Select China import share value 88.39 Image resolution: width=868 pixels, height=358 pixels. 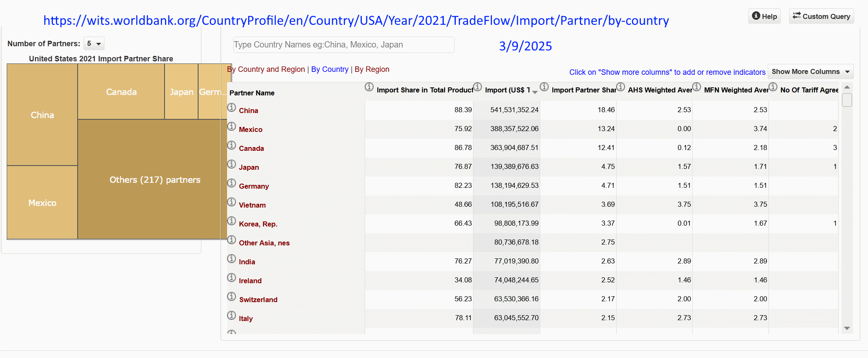(x=463, y=110)
